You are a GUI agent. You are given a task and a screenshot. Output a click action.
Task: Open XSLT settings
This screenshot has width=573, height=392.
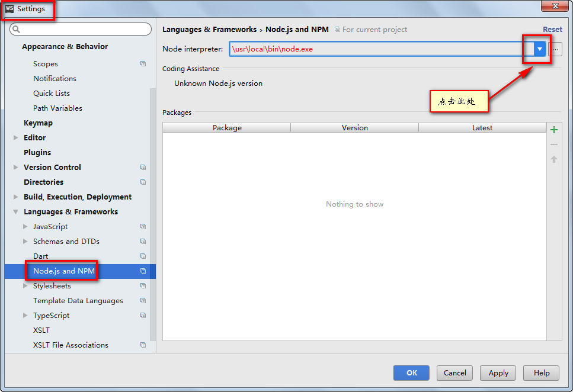click(41, 330)
